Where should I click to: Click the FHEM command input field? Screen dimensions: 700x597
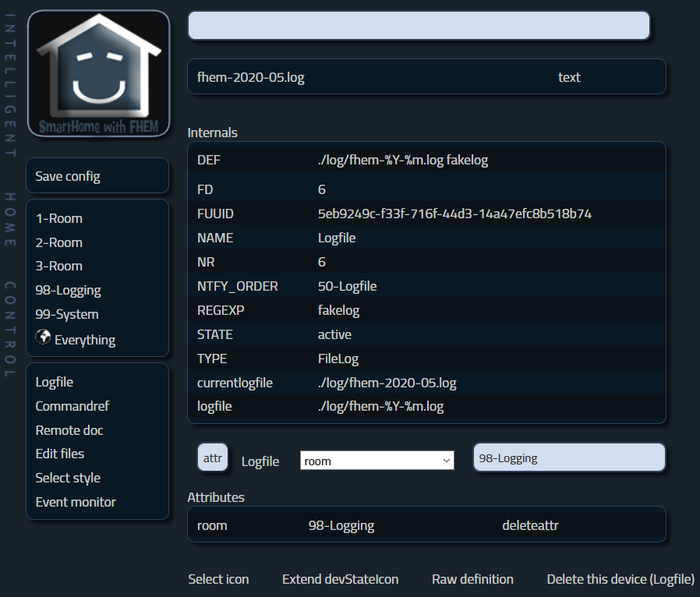point(419,25)
